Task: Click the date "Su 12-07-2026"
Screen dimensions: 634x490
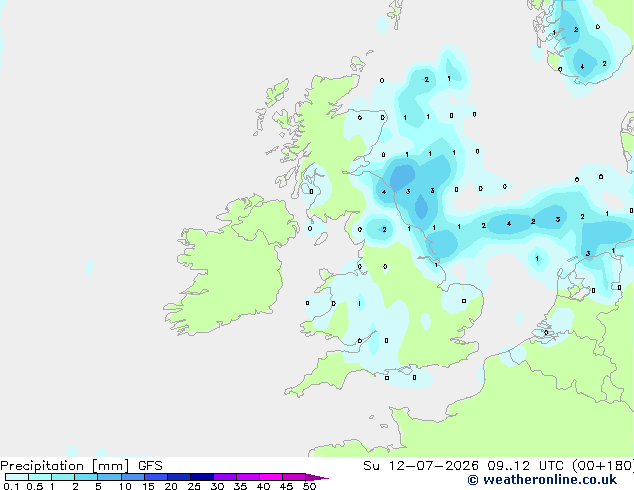Action: coord(421,466)
